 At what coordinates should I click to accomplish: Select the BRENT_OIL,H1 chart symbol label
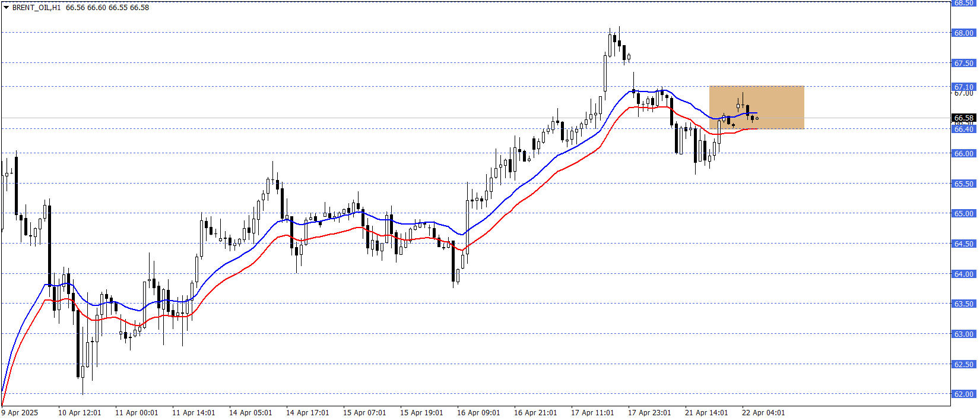tap(36, 8)
